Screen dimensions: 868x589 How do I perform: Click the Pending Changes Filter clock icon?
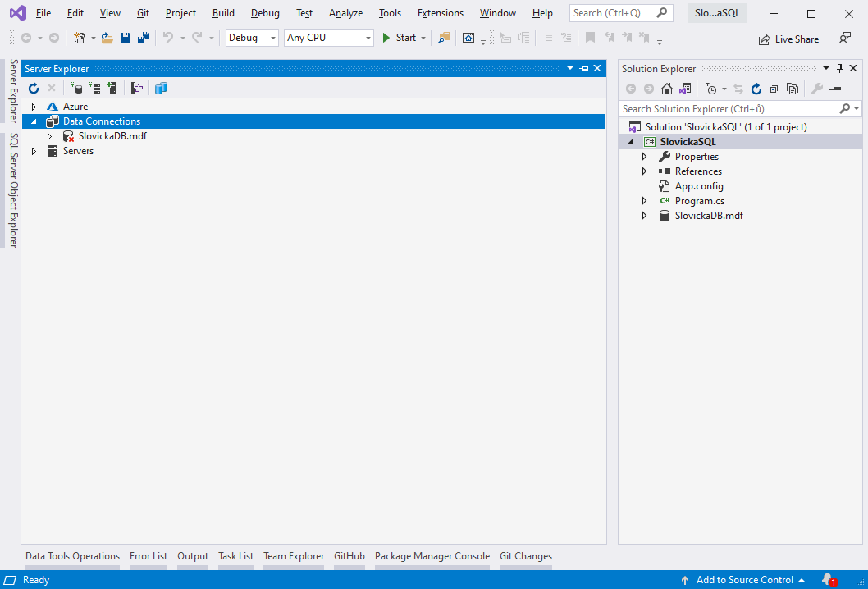[x=711, y=89]
